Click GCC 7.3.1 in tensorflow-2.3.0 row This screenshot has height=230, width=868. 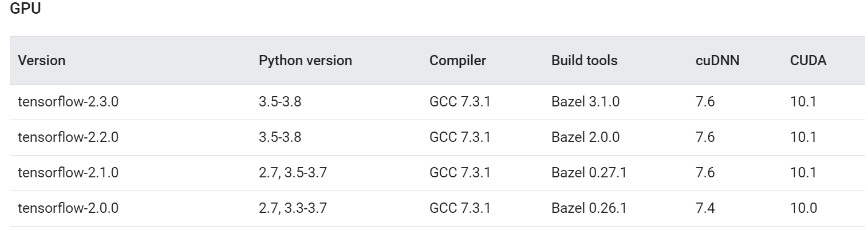click(x=460, y=102)
